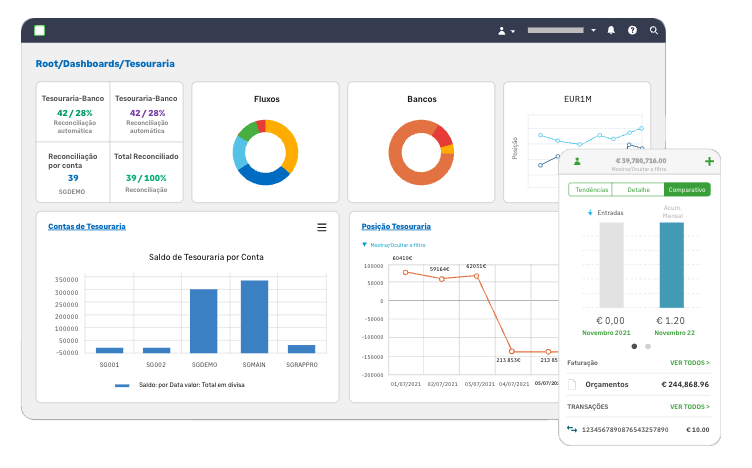Select the Comparativo tab
This screenshot has height=468, width=752.
687,190
